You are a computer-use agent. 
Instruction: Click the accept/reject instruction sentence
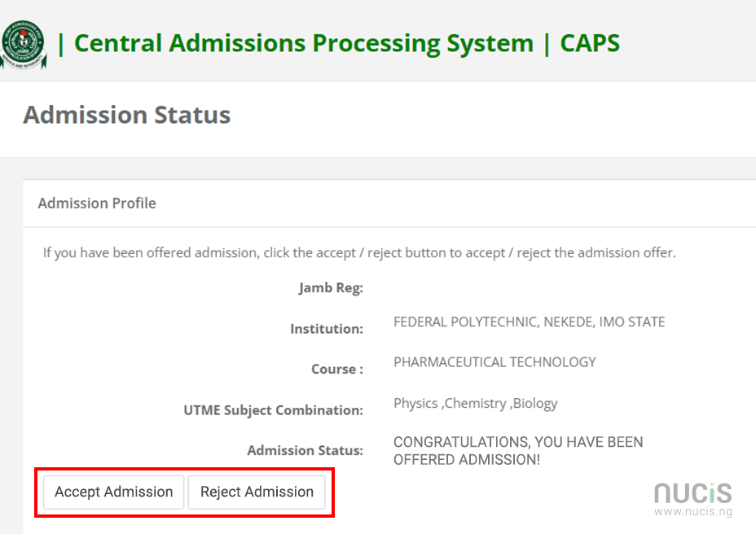(359, 252)
